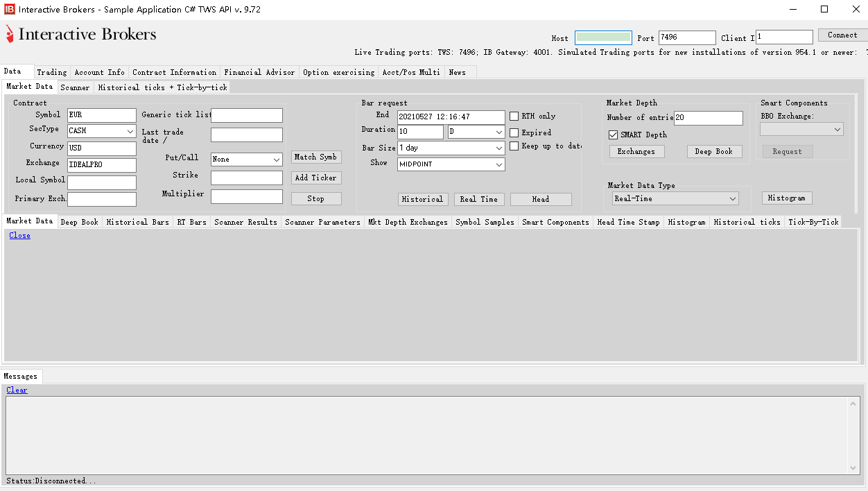Click the Close link
Image resolution: width=868 pixels, height=491 pixels.
point(19,236)
